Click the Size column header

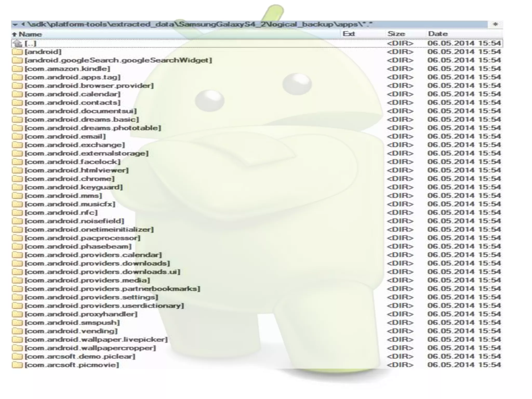click(396, 34)
